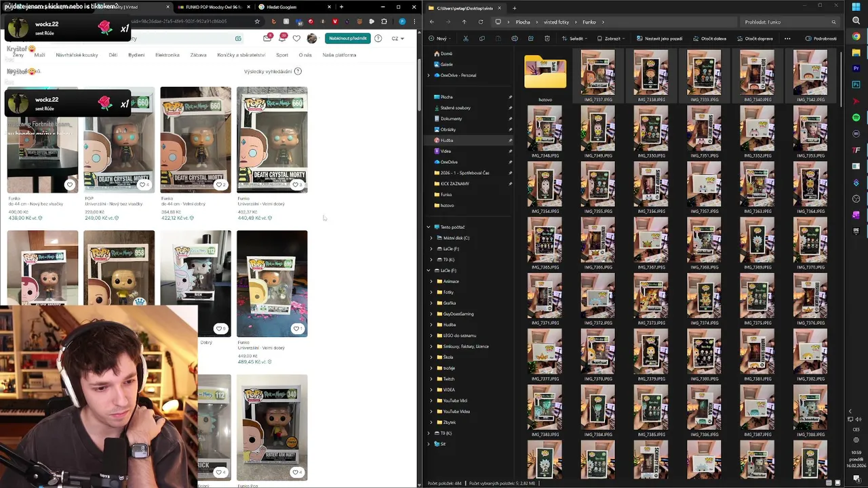Image resolution: width=868 pixels, height=488 pixels.
Task: Select the IMG_7388.JPEG thumbnail
Action: 810,413
